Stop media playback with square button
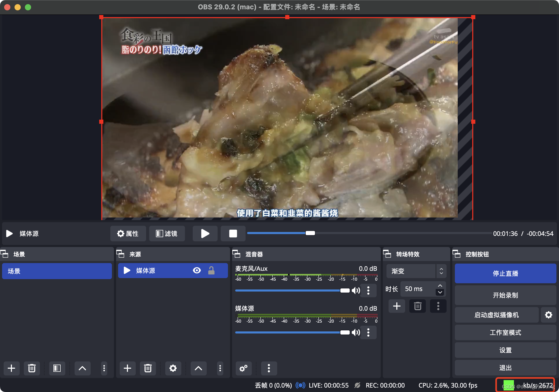Image resolution: width=559 pixels, height=392 pixels. [233, 234]
